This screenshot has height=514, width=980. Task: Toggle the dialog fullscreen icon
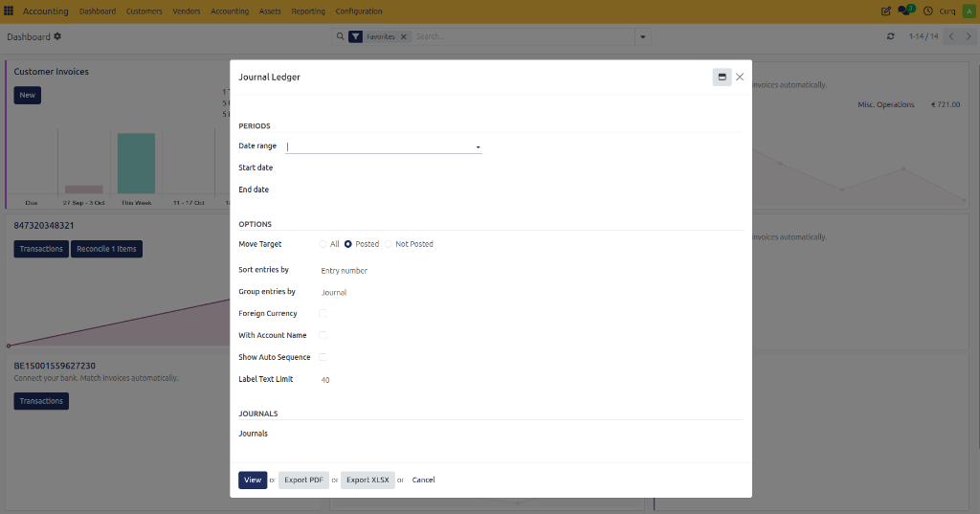(722, 77)
